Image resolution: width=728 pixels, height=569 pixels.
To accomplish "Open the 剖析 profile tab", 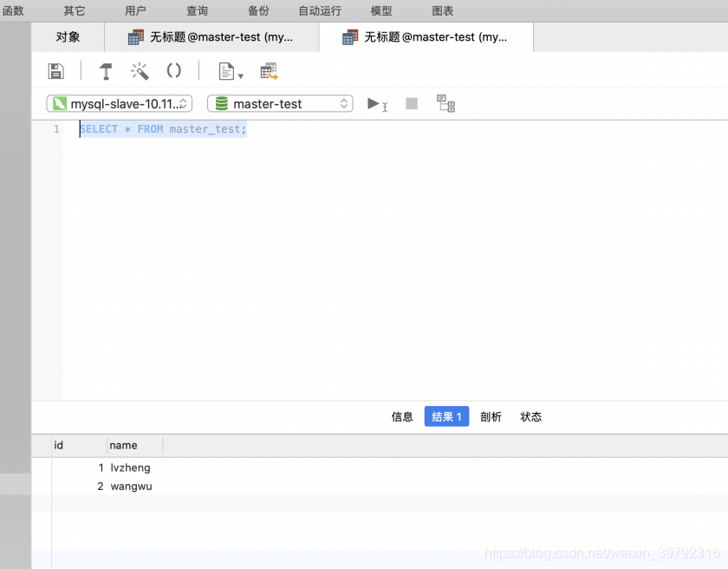I will point(491,416).
